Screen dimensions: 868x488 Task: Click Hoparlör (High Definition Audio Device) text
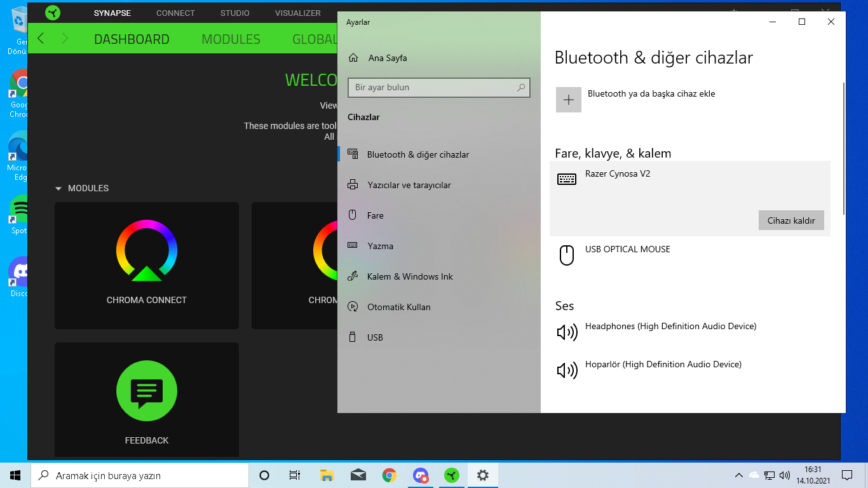tap(663, 364)
